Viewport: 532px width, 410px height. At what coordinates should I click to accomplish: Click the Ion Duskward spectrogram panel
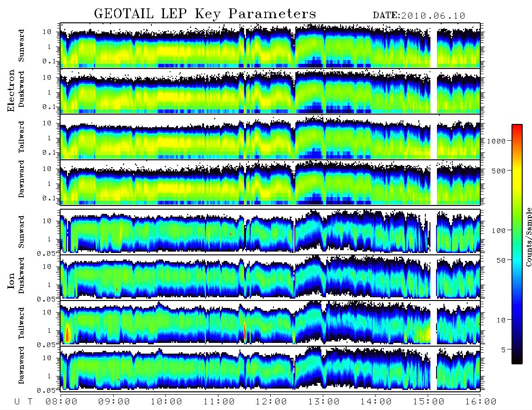[270, 277]
